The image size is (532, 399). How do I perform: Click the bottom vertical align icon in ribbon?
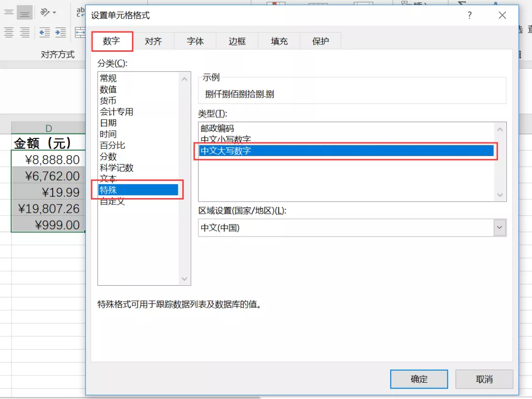coord(25,13)
